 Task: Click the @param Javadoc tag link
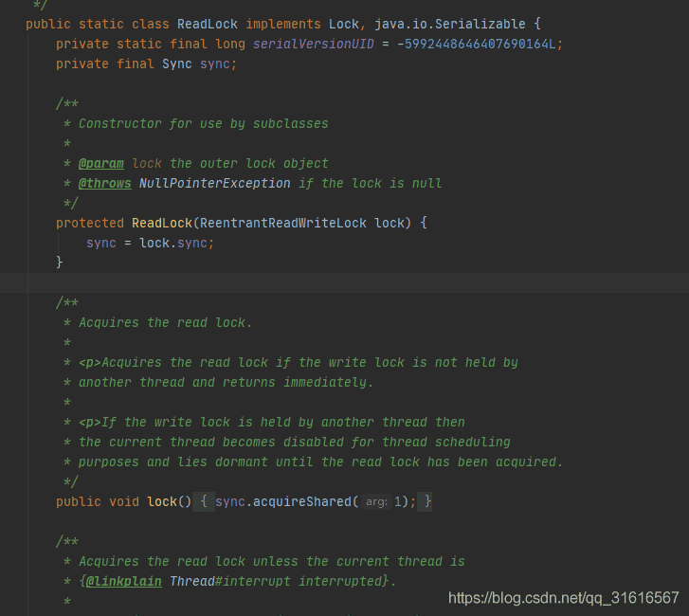[101, 163]
